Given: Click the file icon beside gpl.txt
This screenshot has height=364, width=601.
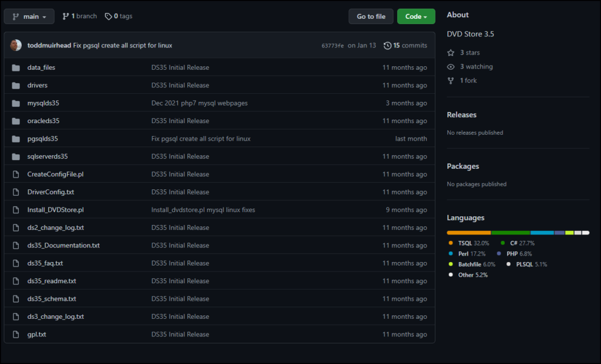Looking at the screenshot, I should (x=16, y=334).
